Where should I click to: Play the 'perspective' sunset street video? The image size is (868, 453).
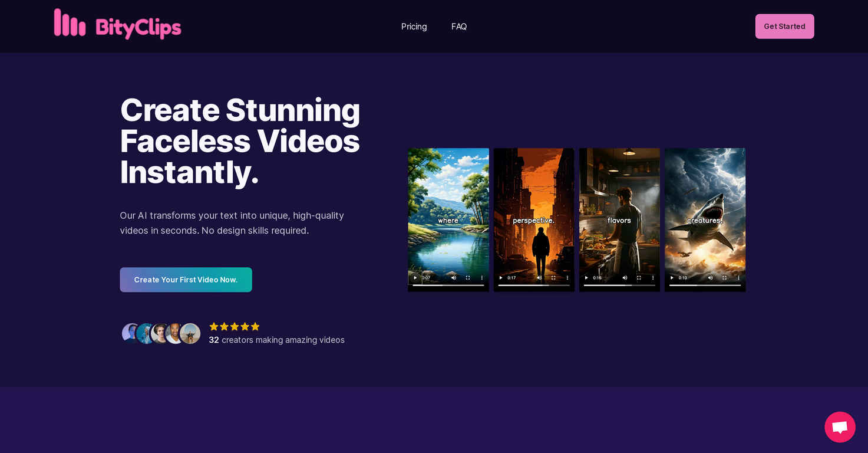500,277
